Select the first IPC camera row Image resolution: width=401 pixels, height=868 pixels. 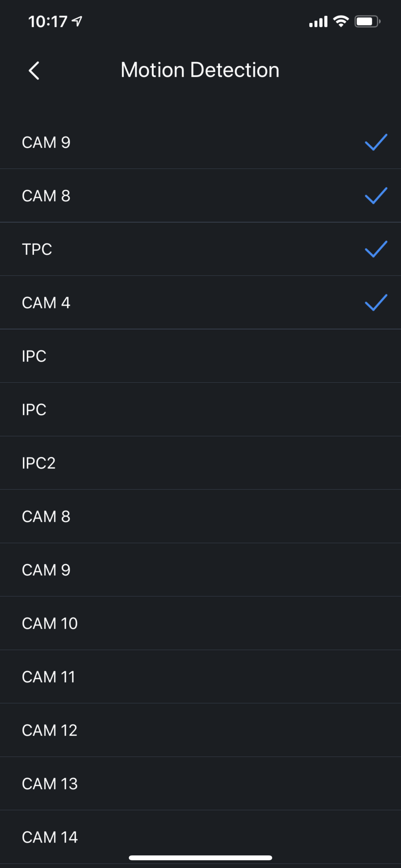200,356
